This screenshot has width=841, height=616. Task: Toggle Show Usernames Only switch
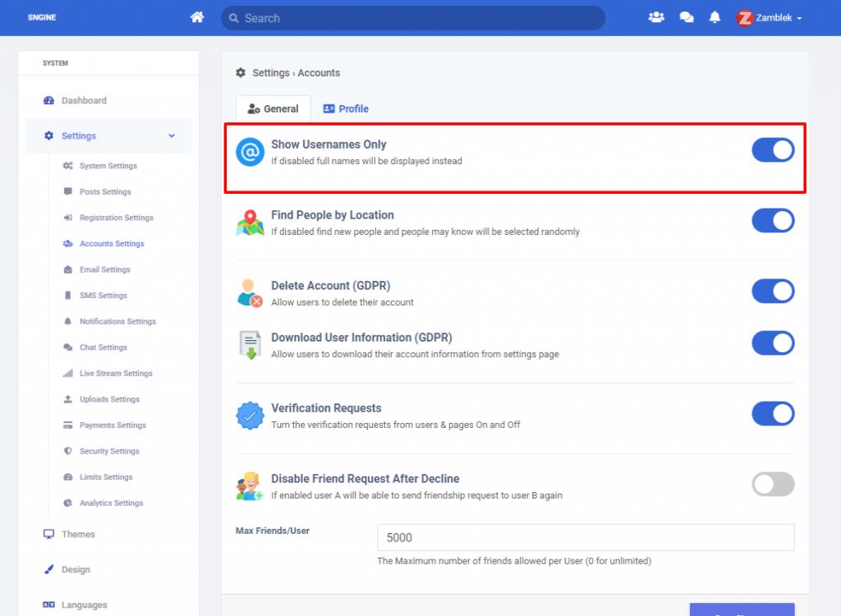coord(773,149)
